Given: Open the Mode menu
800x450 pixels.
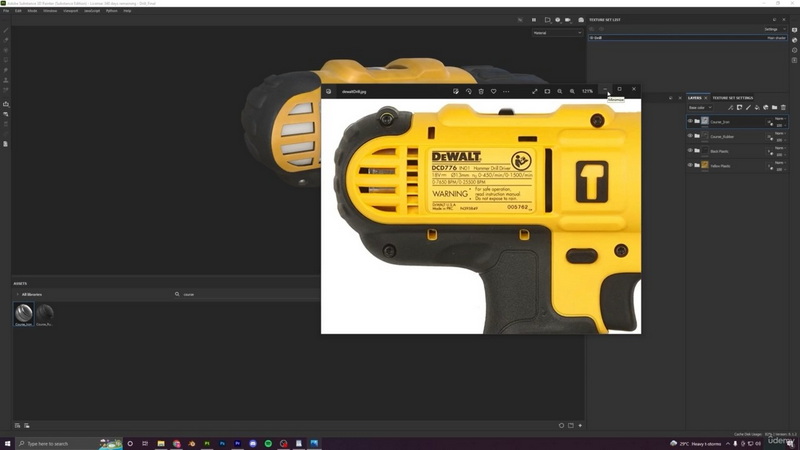Looking at the screenshot, I should 32,11.
